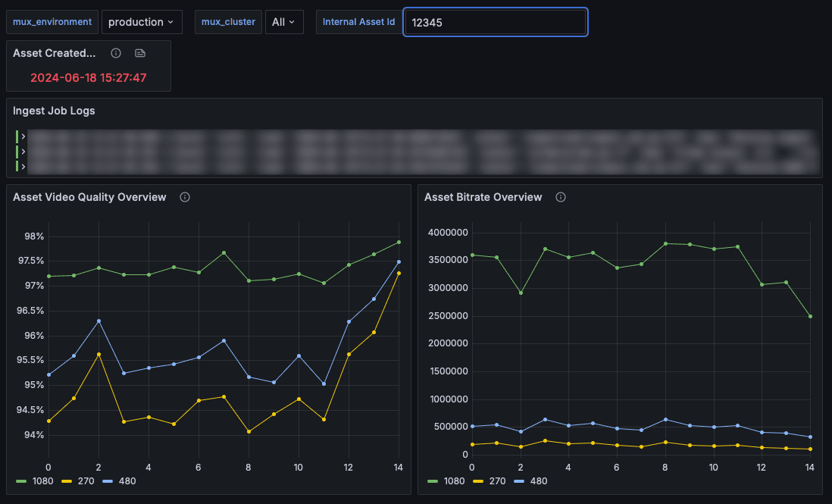Open the info tooltip on Asset Created panel
The width and height of the screenshot is (832, 504).
pyautogui.click(x=115, y=53)
